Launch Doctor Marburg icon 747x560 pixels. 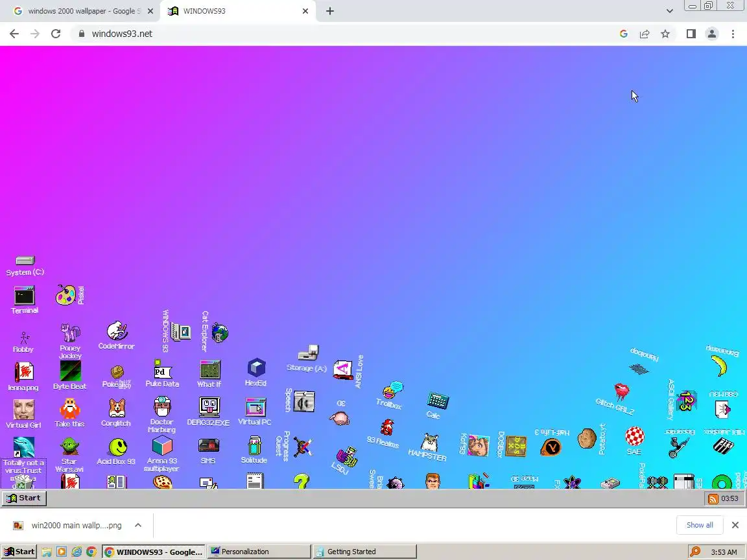point(163,406)
